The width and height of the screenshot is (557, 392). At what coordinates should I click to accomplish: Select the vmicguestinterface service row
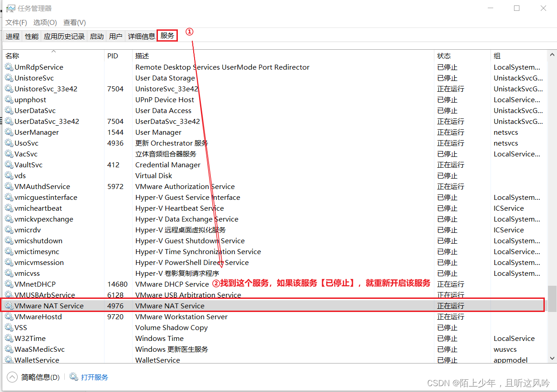pyautogui.click(x=274, y=197)
